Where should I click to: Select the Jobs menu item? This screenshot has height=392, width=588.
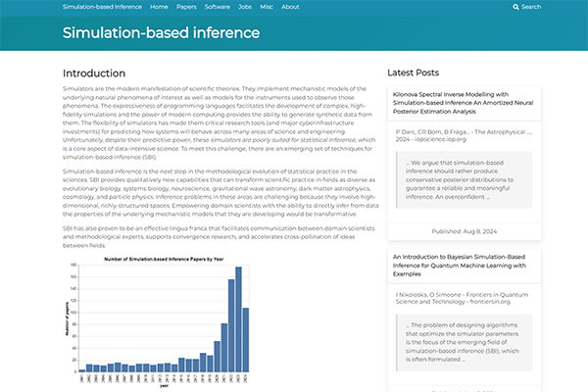pos(245,7)
